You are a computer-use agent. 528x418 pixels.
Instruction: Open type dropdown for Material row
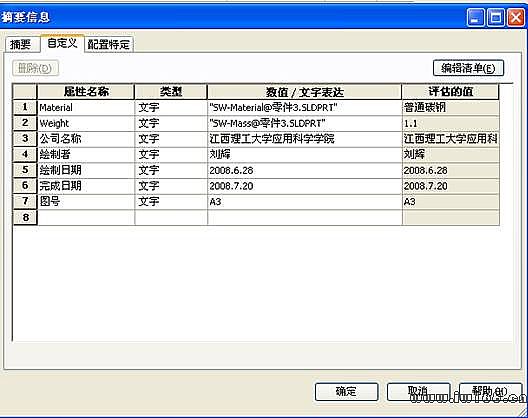coord(171,107)
